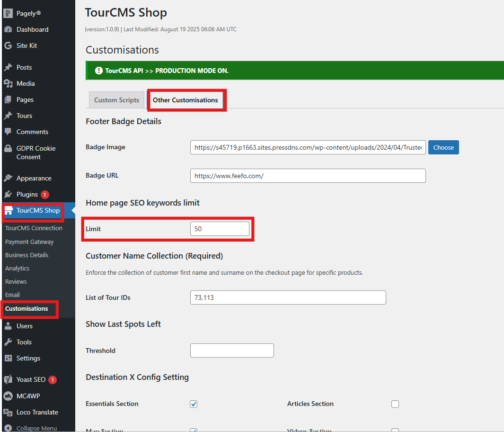
Task: Click the Footer Badge Details heading
Action: (x=124, y=121)
